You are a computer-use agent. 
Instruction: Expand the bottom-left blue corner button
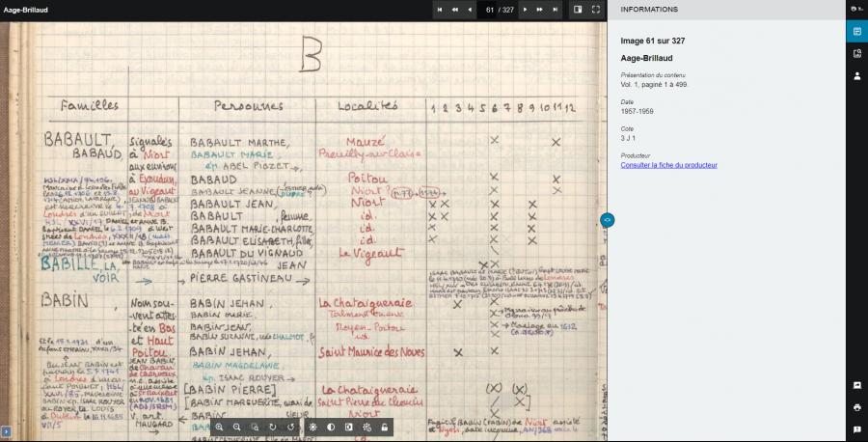click(5, 431)
